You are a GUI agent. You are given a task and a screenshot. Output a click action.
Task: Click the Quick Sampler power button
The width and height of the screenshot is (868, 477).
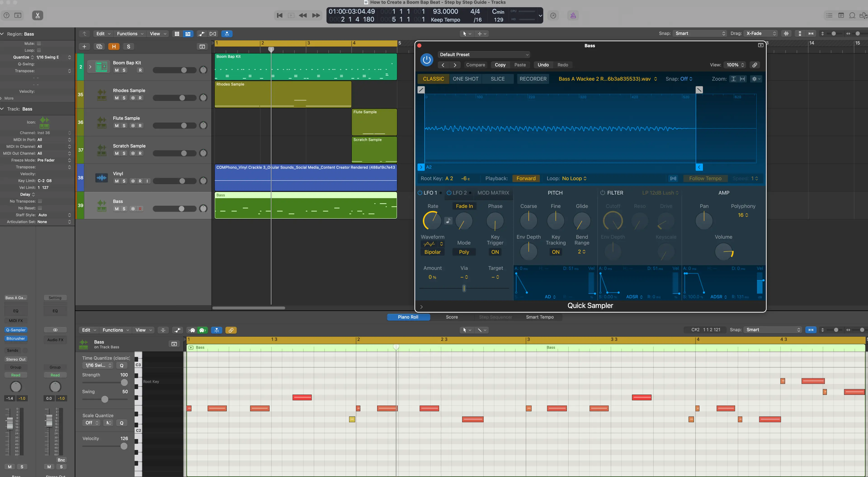pyautogui.click(x=427, y=60)
